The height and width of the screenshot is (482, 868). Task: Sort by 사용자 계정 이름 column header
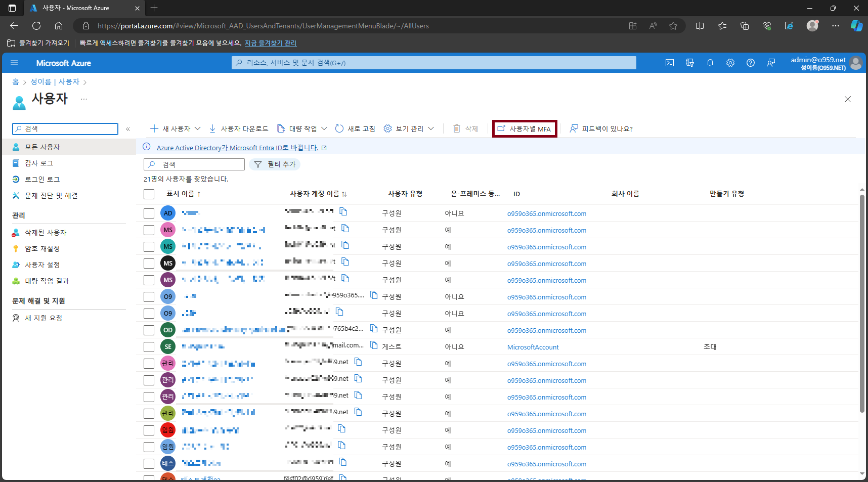coord(318,194)
